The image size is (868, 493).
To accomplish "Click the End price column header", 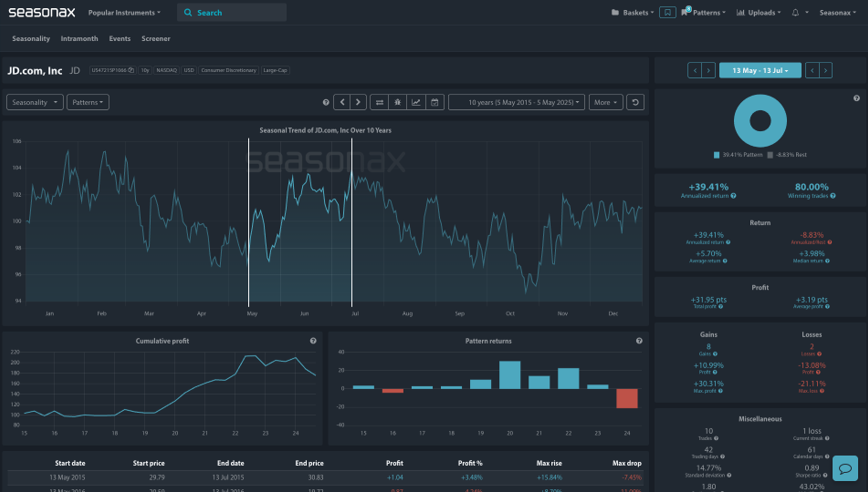I will 309,463.
